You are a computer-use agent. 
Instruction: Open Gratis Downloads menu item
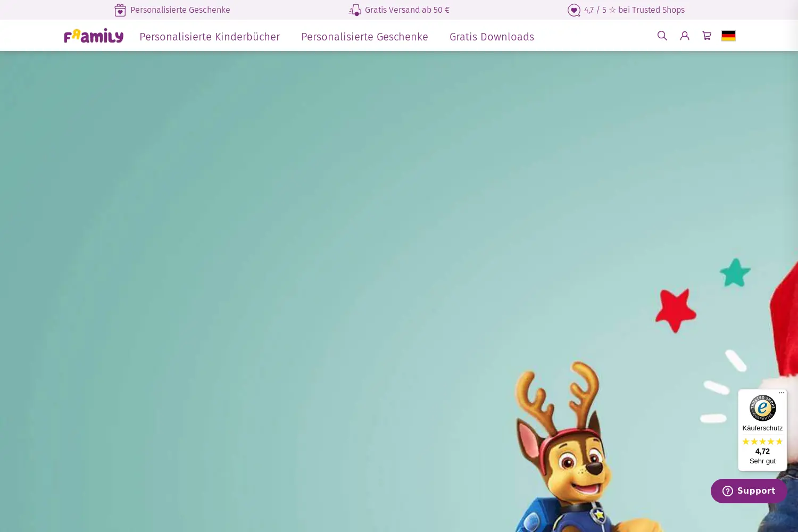point(492,37)
